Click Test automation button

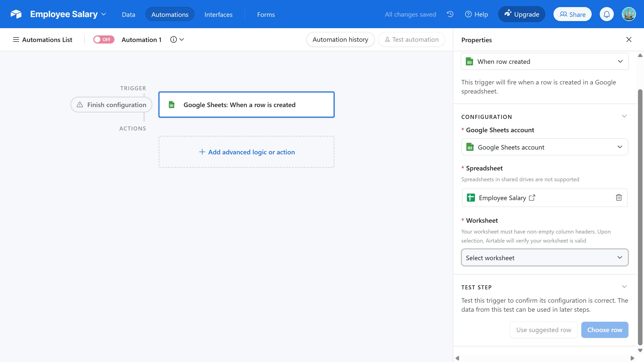[x=412, y=39]
